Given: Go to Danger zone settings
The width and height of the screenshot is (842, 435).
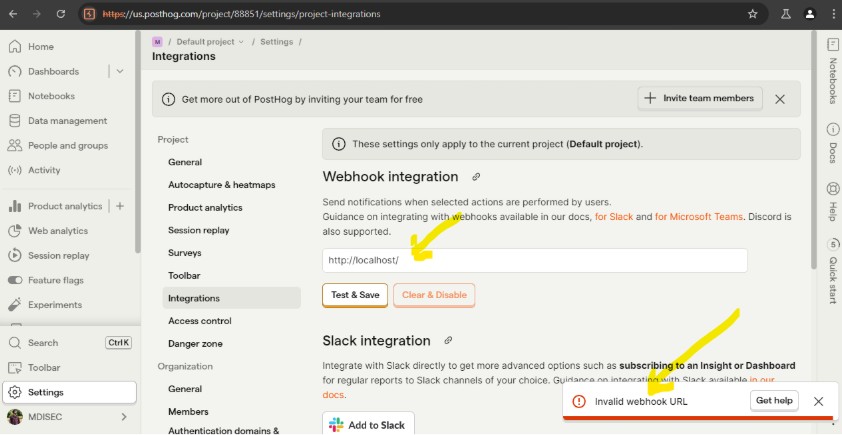Looking at the screenshot, I should pos(195,344).
